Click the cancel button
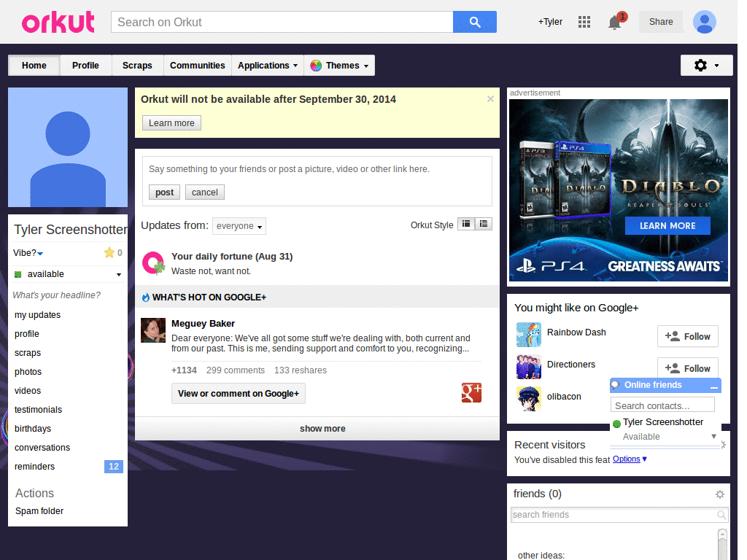The height and width of the screenshot is (560, 747). (x=205, y=192)
